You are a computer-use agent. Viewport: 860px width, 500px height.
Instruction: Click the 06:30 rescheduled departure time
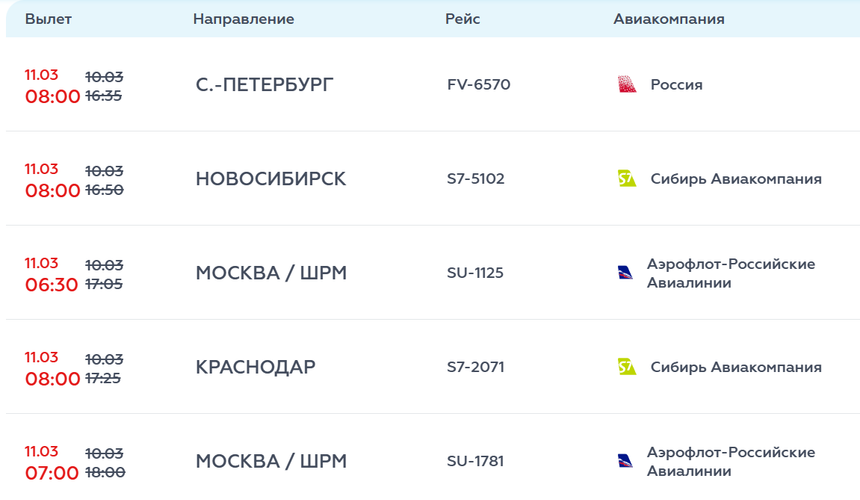(x=52, y=285)
